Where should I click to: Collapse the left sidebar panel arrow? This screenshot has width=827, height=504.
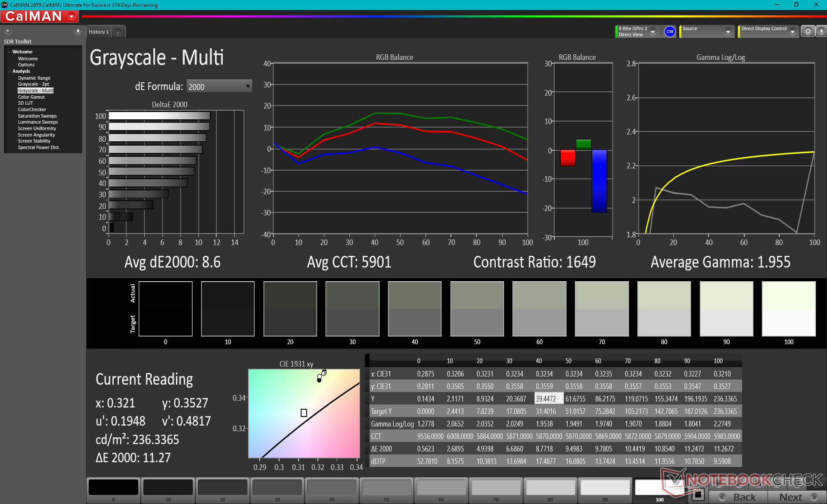coord(78,31)
